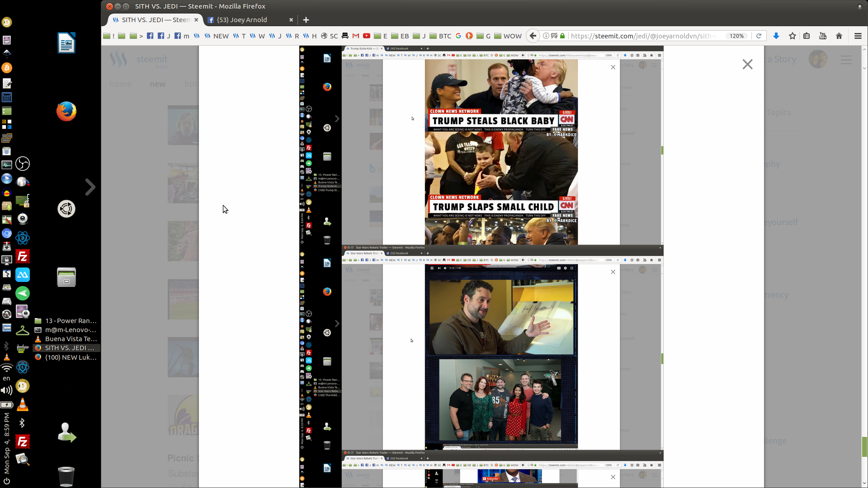Image resolution: width=868 pixels, height=488 pixels.
Task: Open the '>' bookmarks folder
Action: click(x=136, y=36)
